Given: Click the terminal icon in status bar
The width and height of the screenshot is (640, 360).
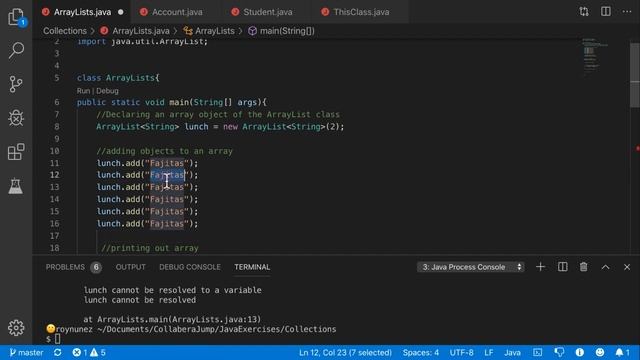Looking at the screenshot, I should click(538, 352).
